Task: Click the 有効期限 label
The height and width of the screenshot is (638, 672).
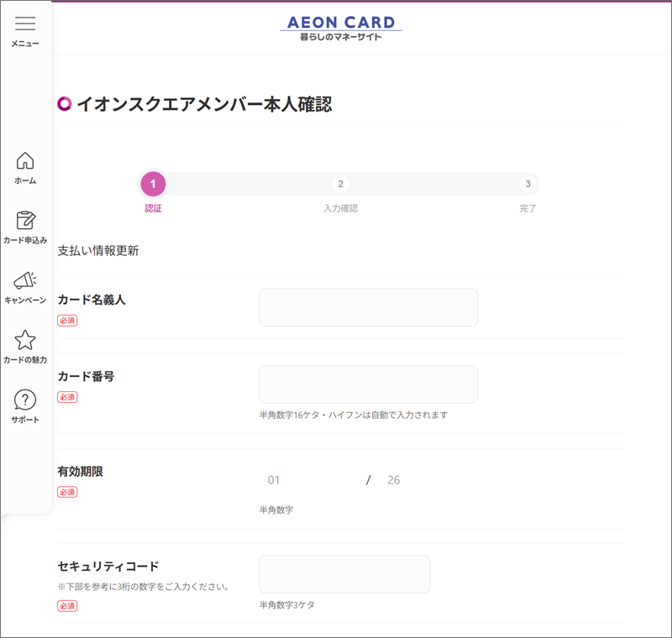Action: (80, 472)
